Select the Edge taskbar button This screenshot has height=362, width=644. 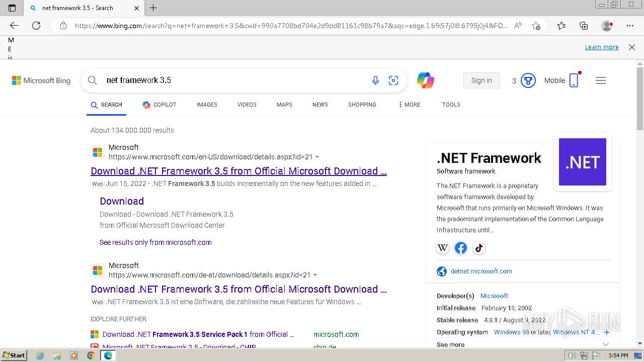108,355
